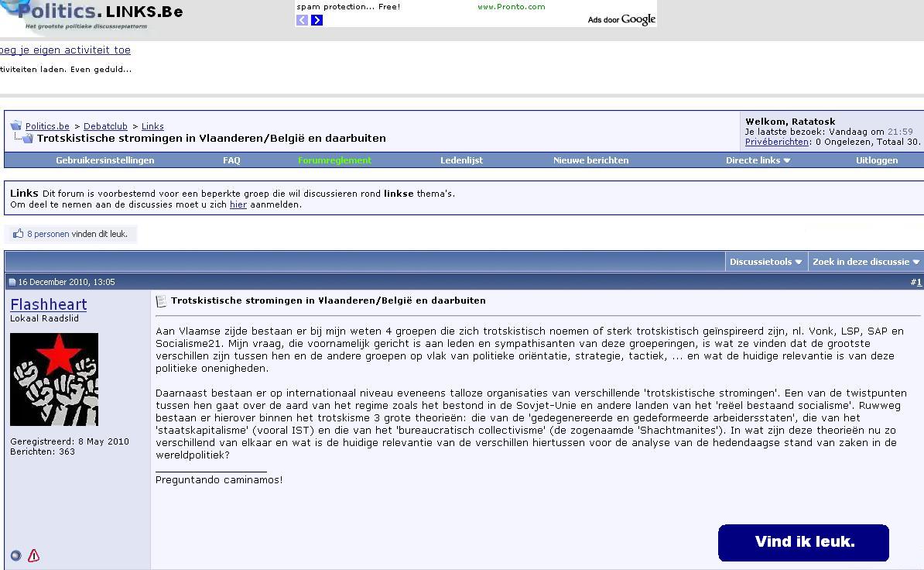Expand Zoek in deze discussie menu
The height and width of the screenshot is (570, 924).
(865, 262)
